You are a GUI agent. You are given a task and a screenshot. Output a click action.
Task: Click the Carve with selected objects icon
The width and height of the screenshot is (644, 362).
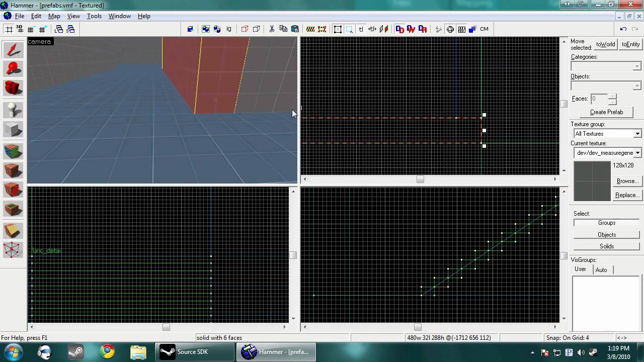tap(190, 29)
